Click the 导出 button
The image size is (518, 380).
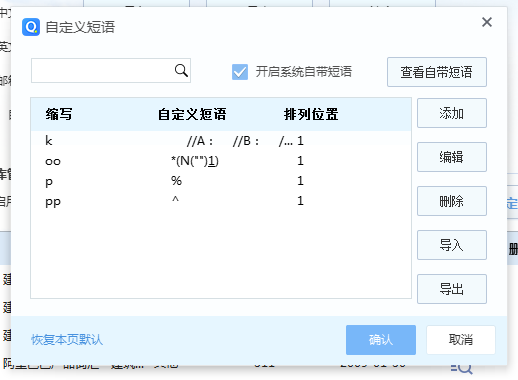point(452,289)
